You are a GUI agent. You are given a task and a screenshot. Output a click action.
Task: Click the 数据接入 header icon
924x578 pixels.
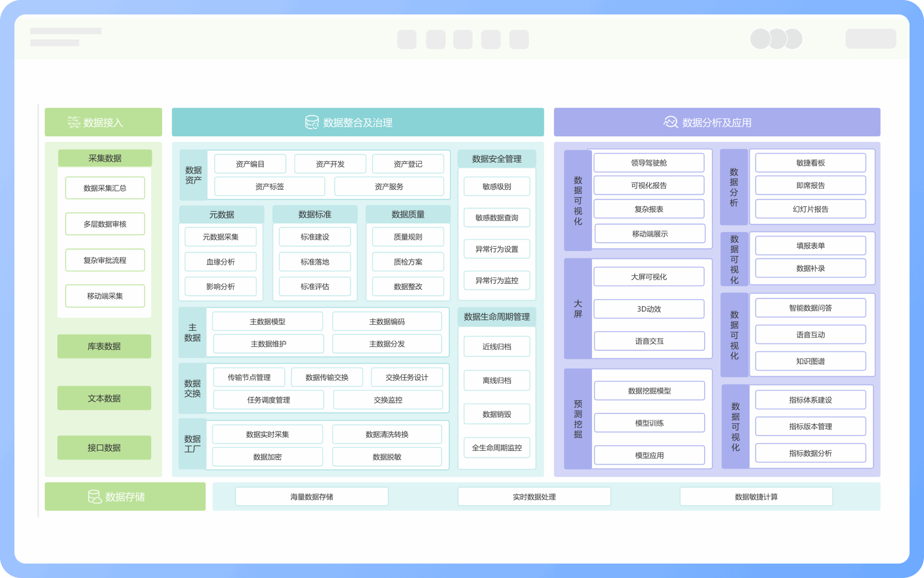[x=74, y=122]
